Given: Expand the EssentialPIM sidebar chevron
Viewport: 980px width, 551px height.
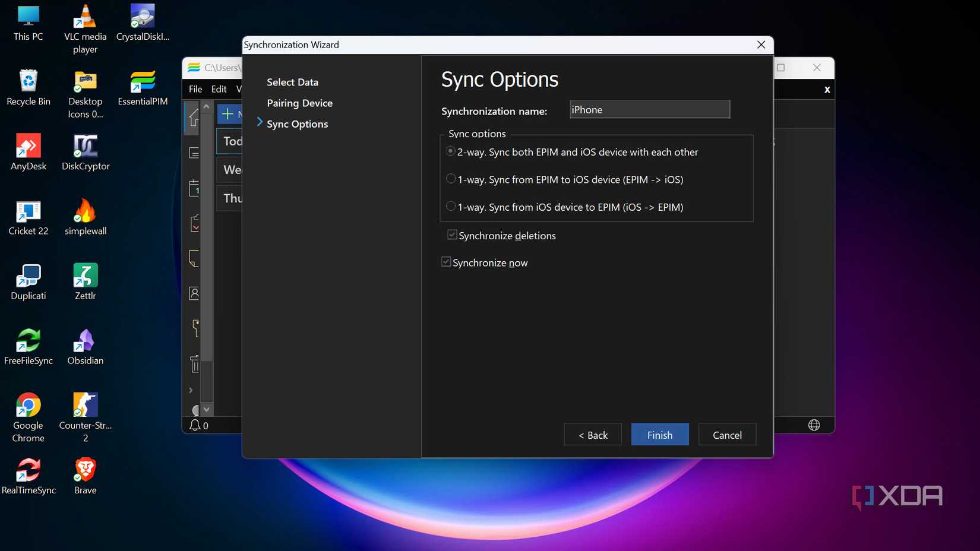Looking at the screenshot, I should pos(191,390).
